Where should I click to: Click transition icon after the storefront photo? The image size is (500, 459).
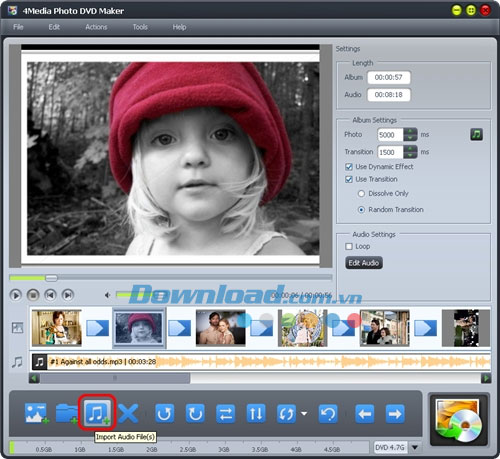point(426,328)
